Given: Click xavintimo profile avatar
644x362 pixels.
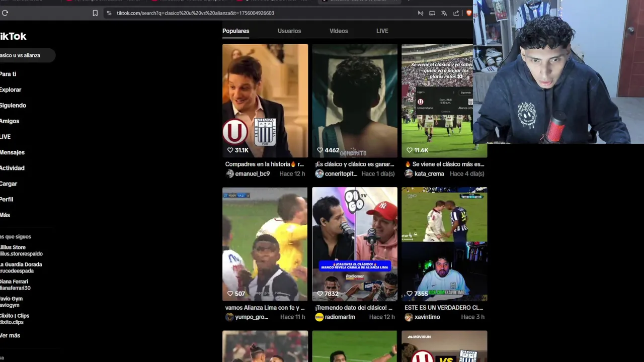Looking at the screenshot, I should pos(409,317).
